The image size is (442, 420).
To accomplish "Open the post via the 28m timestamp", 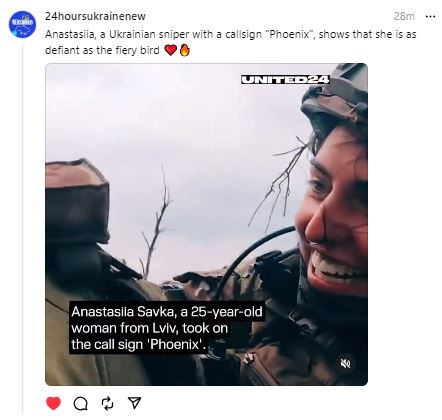I will (x=404, y=16).
